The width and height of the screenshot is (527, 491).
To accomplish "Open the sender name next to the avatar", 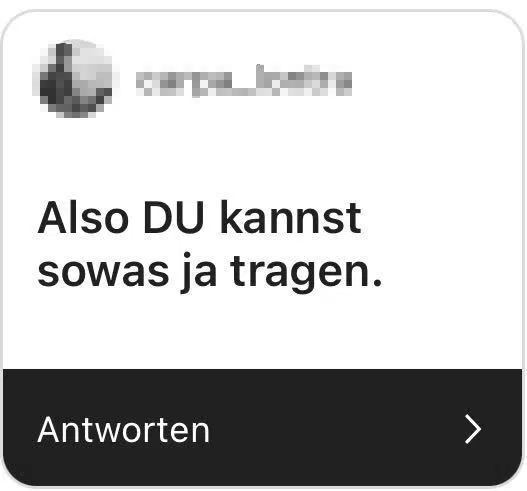I will click(244, 81).
